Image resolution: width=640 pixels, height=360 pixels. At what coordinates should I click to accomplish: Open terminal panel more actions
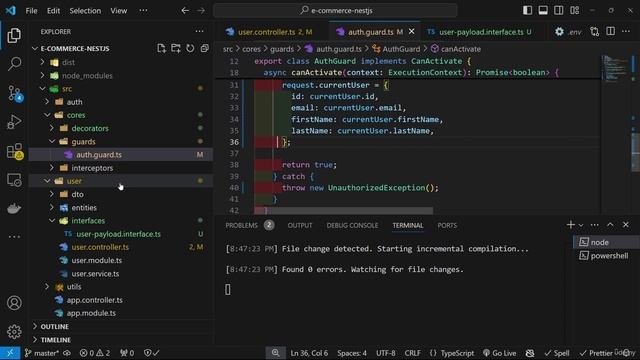pos(595,225)
